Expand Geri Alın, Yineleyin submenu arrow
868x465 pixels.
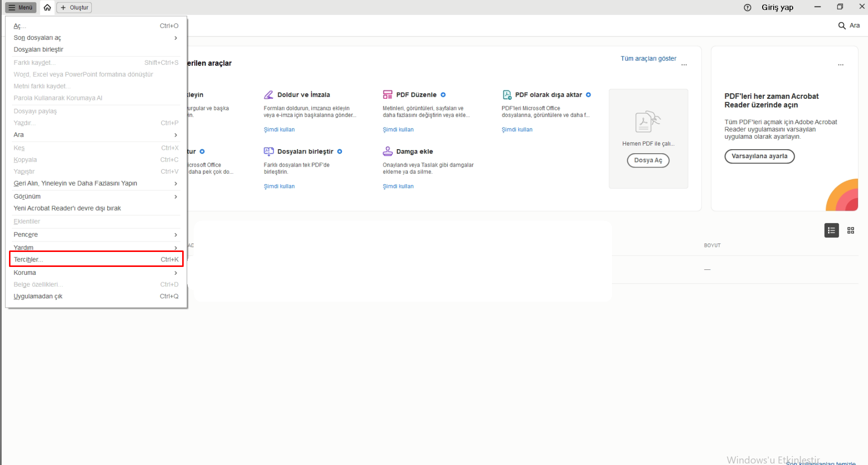tap(176, 184)
